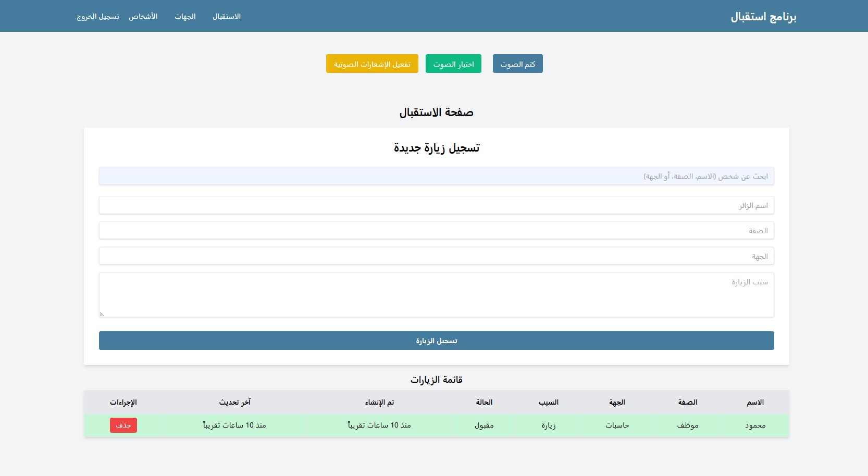
Task: Mute the sound with كتم الصوت button
Action: coord(517,64)
